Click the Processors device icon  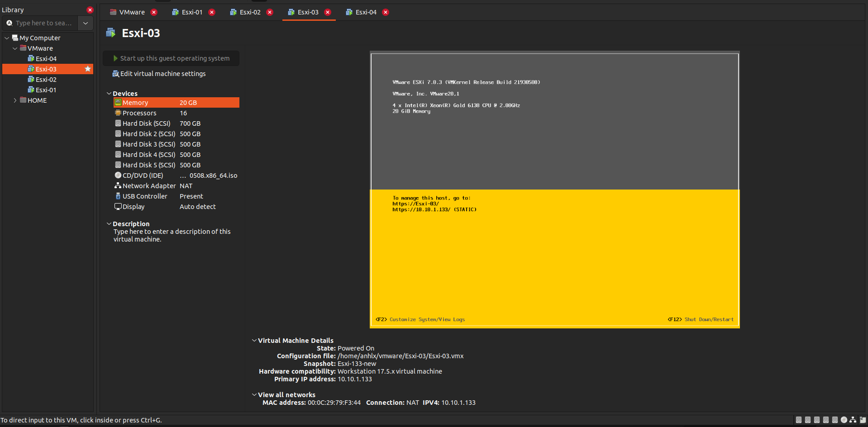coord(118,113)
